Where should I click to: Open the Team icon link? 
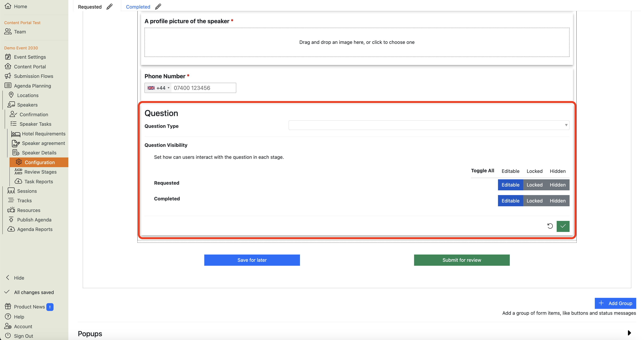click(x=8, y=32)
